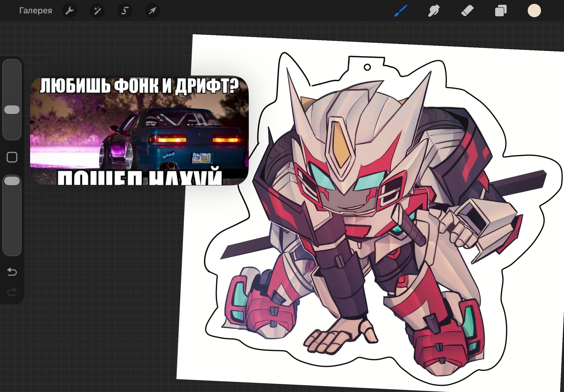Activate the Selection tool
This screenshot has height=392, width=564.
pyautogui.click(x=125, y=11)
